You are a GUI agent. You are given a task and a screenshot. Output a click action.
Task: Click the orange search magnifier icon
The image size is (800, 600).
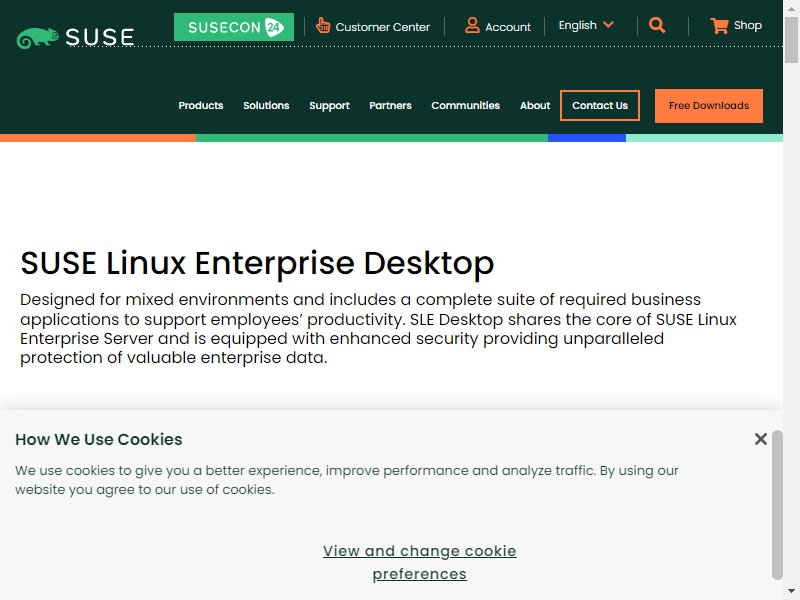tap(657, 25)
